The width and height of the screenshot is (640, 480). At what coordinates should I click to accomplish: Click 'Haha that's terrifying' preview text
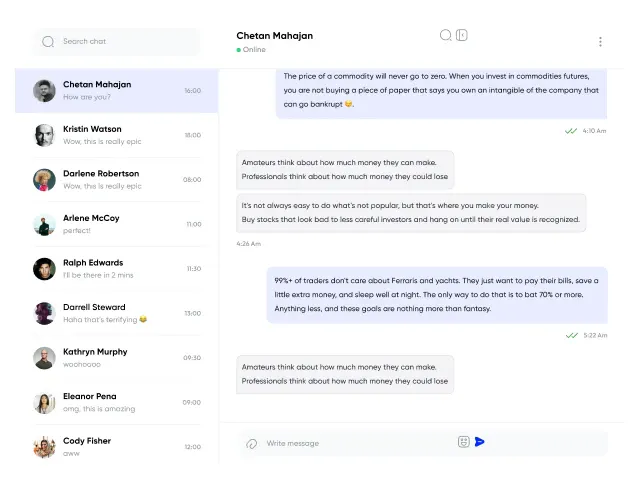tap(100, 320)
